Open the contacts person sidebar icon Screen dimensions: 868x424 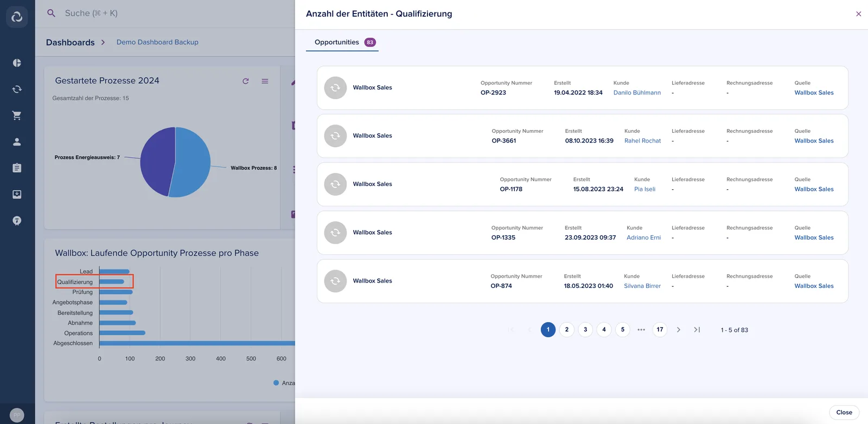[17, 142]
